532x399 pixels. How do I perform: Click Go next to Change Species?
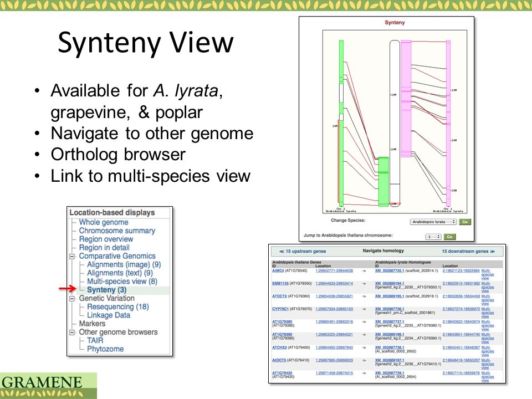[x=465, y=222]
